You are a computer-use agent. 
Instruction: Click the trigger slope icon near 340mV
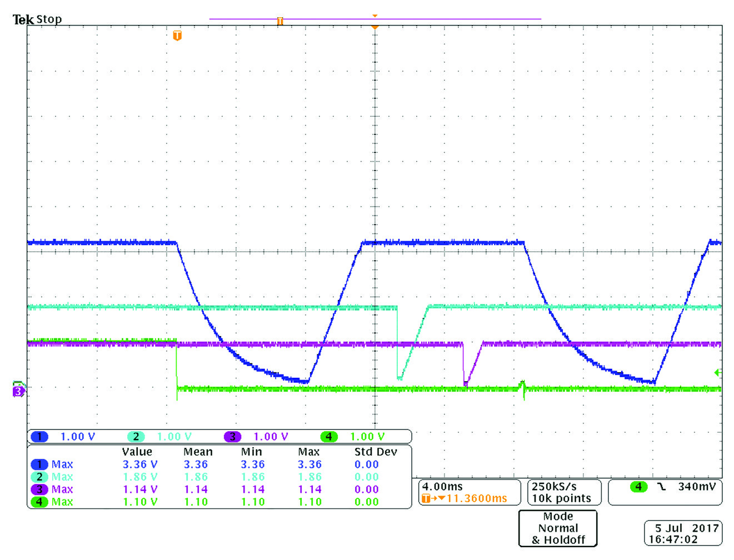pyautogui.click(x=661, y=486)
